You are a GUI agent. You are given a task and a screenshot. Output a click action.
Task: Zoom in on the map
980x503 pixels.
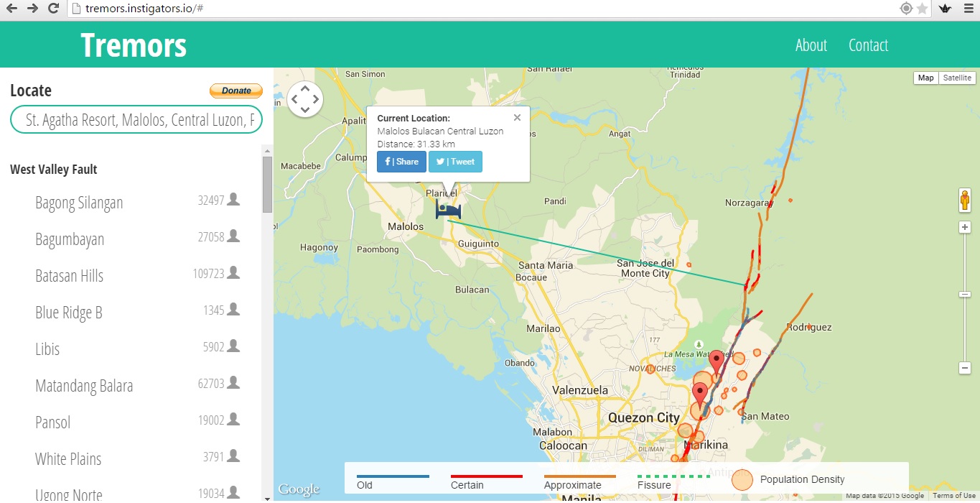click(x=965, y=227)
